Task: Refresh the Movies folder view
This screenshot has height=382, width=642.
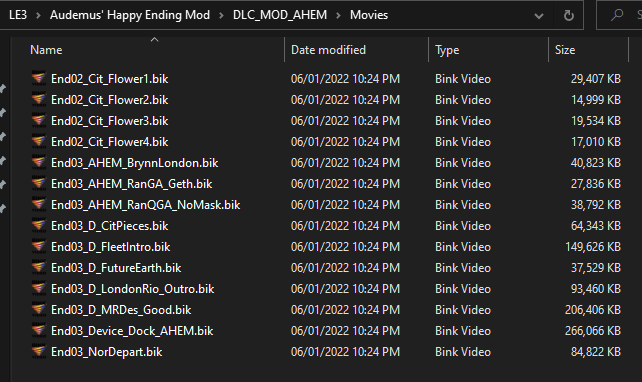Action: tap(568, 16)
